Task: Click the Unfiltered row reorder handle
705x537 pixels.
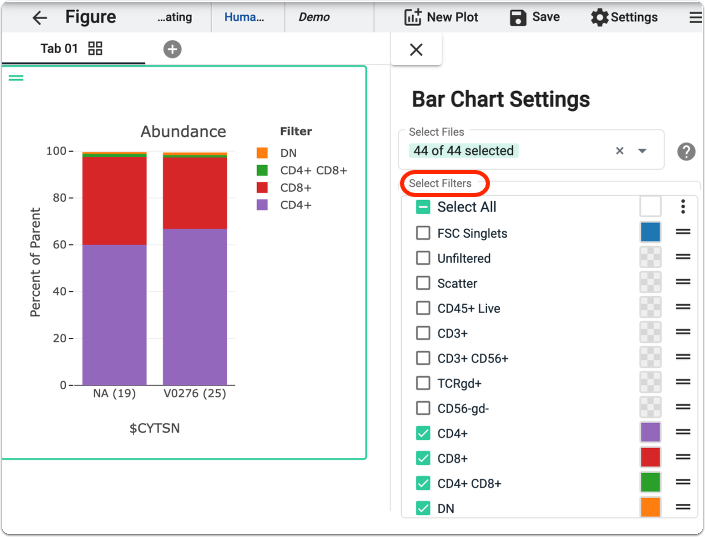Action: pyautogui.click(x=683, y=257)
